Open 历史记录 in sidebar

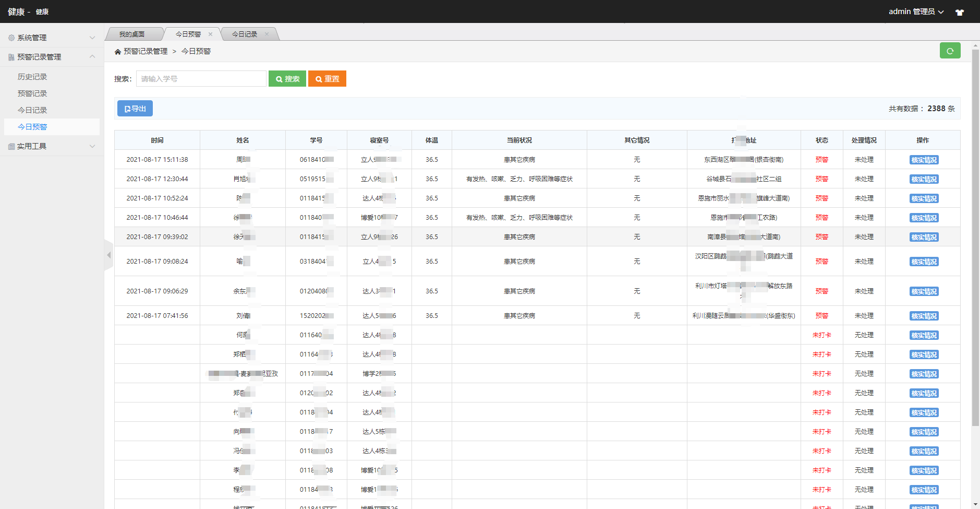point(32,77)
